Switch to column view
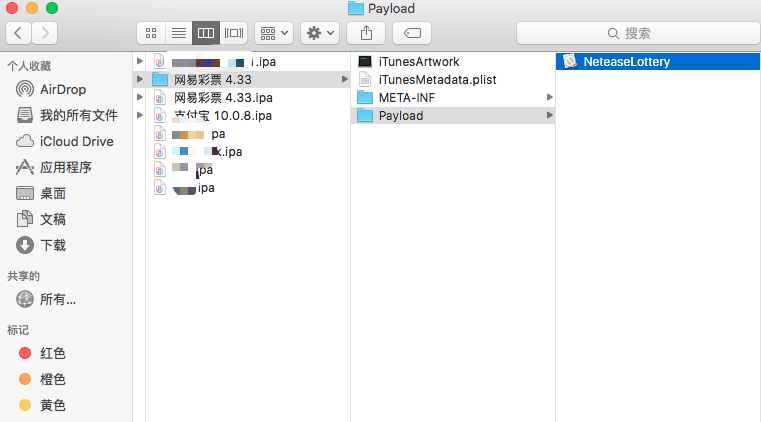 (206, 33)
